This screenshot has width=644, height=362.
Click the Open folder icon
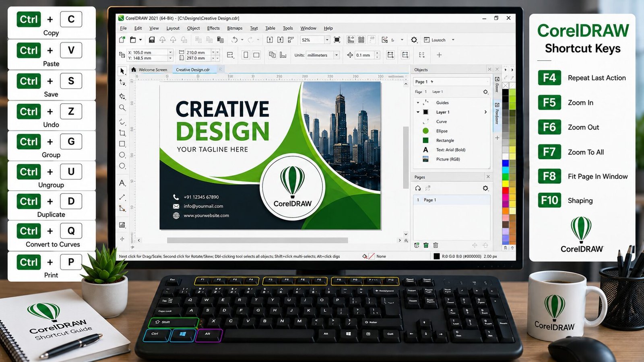click(133, 40)
